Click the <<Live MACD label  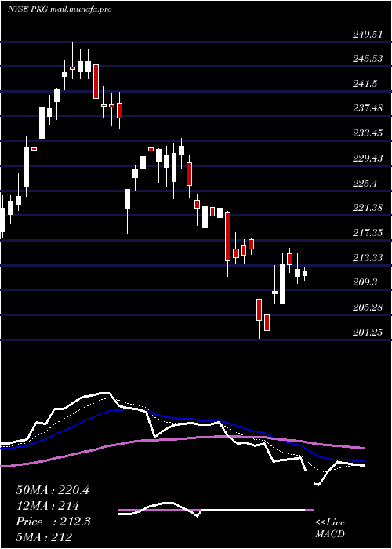point(330,528)
